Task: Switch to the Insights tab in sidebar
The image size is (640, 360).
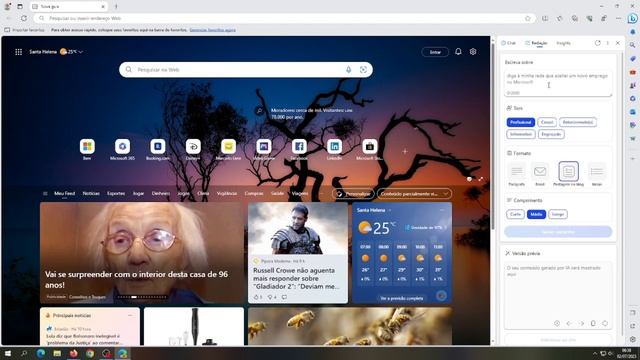Action: pyautogui.click(x=563, y=43)
